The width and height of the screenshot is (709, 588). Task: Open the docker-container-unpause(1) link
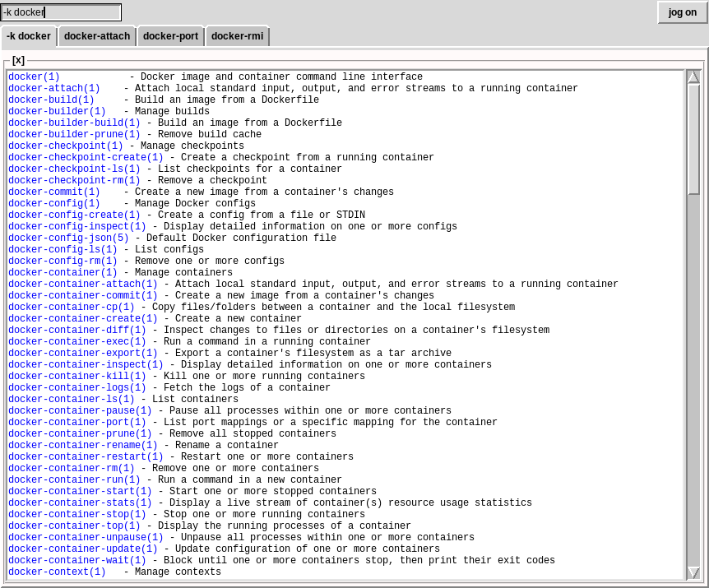click(86, 538)
